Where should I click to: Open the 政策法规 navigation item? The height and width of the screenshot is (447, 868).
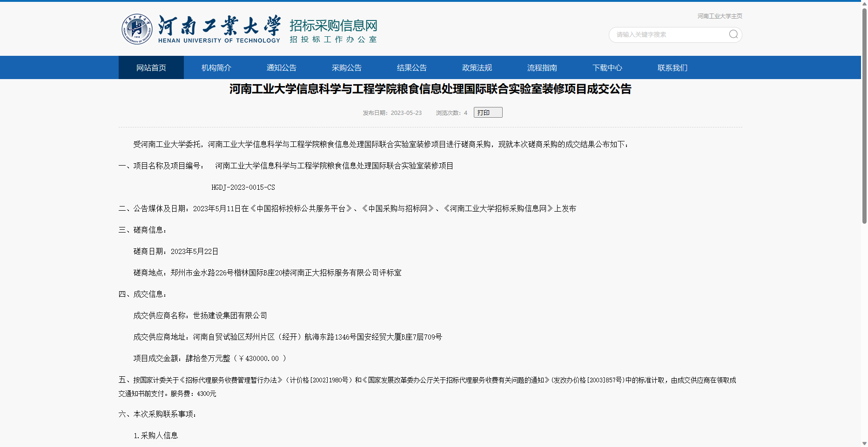[477, 67]
